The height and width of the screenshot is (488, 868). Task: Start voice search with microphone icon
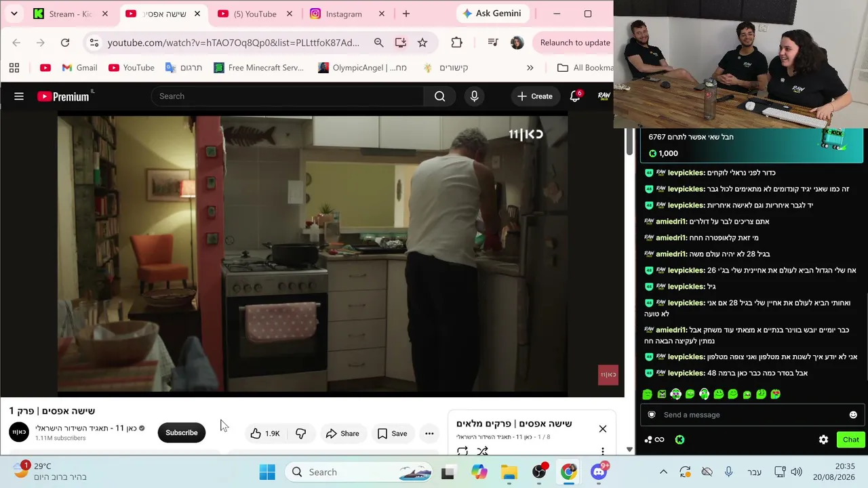[474, 96]
